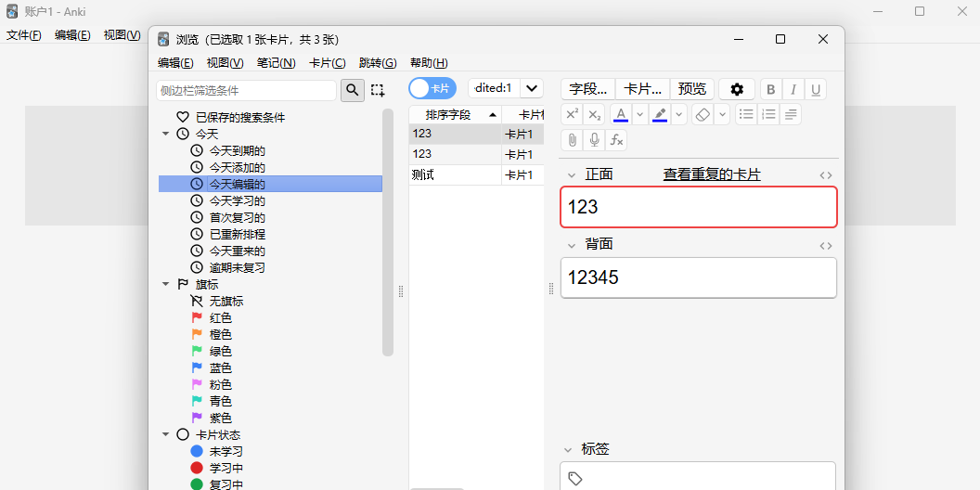Remove formatting with eraser icon

click(x=703, y=114)
